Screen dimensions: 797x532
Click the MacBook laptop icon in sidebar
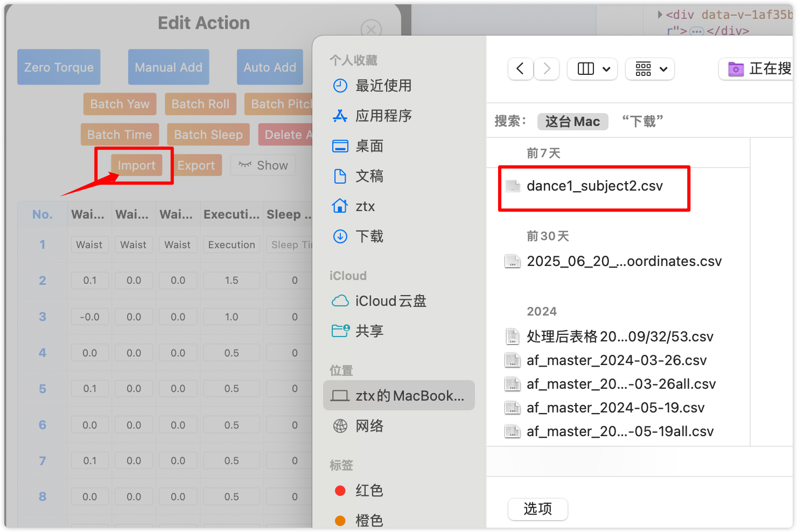coord(340,396)
